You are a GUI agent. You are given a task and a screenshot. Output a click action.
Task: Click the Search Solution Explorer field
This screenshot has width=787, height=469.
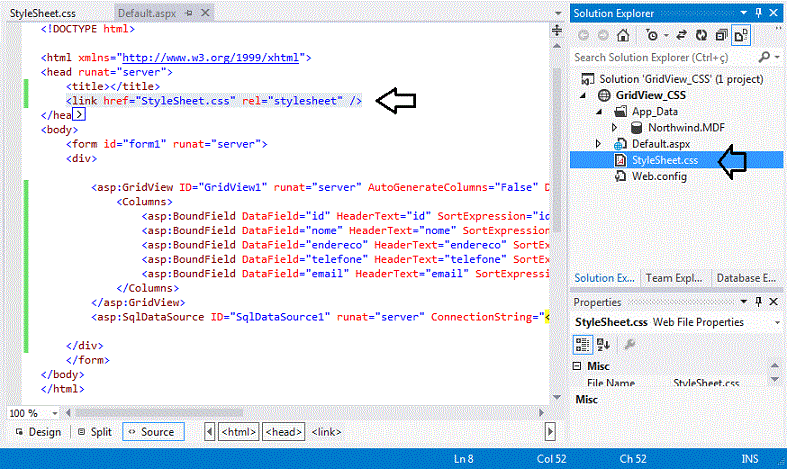(x=663, y=57)
